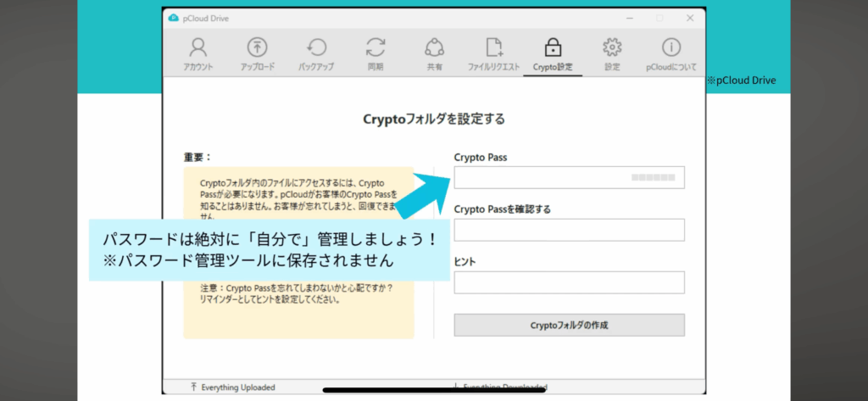Open the 同期 sync tab

pyautogui.click(x=376, y=54)
